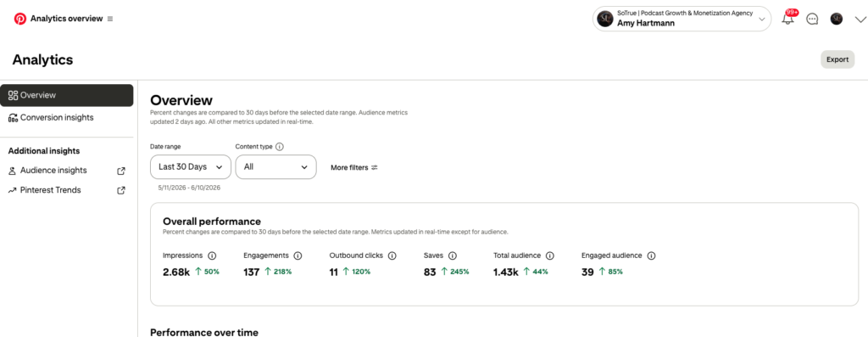Viewport: 868px width, 337px height.
Task: Open the messages chat bubble icon
Action: (812, 19)
